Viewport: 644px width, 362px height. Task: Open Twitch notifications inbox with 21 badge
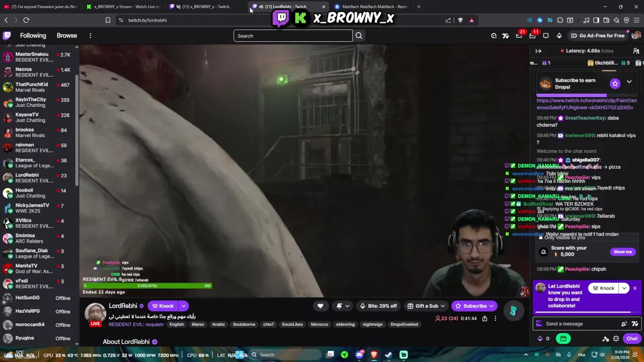pos(519,35)
